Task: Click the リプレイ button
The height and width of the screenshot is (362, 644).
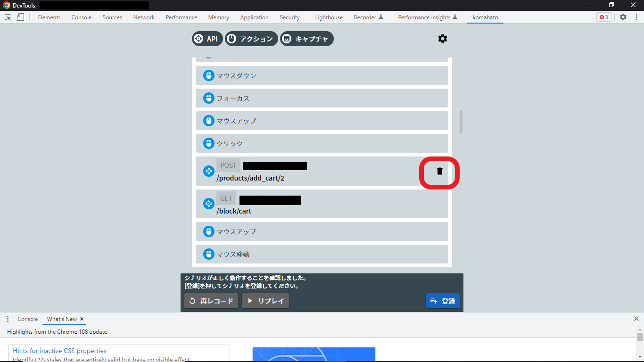Action: coord(265,301)
